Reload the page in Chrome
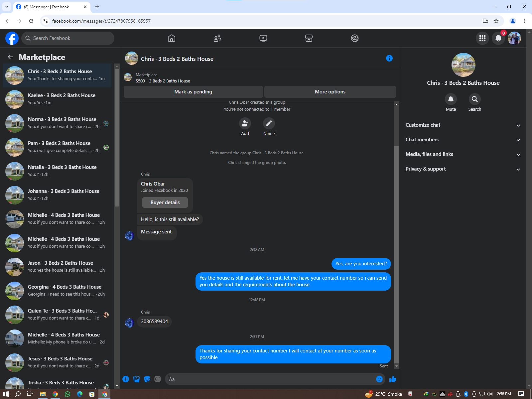The height and width of the screenshot is (399, 532). pyautogui.click(x=31, y=21)
